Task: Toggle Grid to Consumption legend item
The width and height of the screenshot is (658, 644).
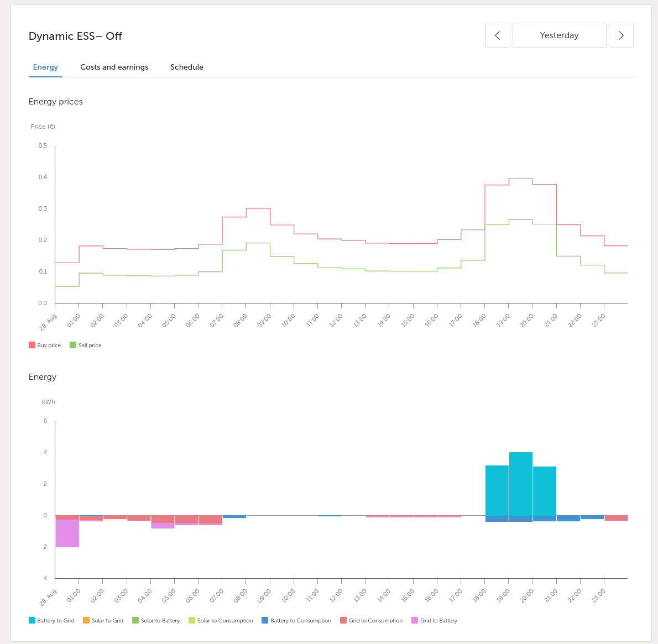Action: click(x=372, y=620)
